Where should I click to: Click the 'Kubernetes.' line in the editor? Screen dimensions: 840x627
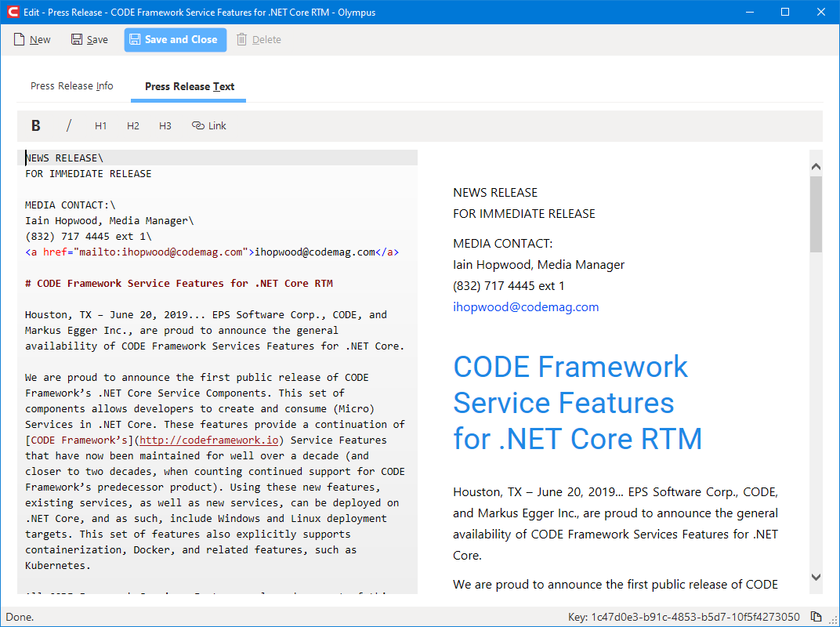pyautogui.click(x=58, y=565)
